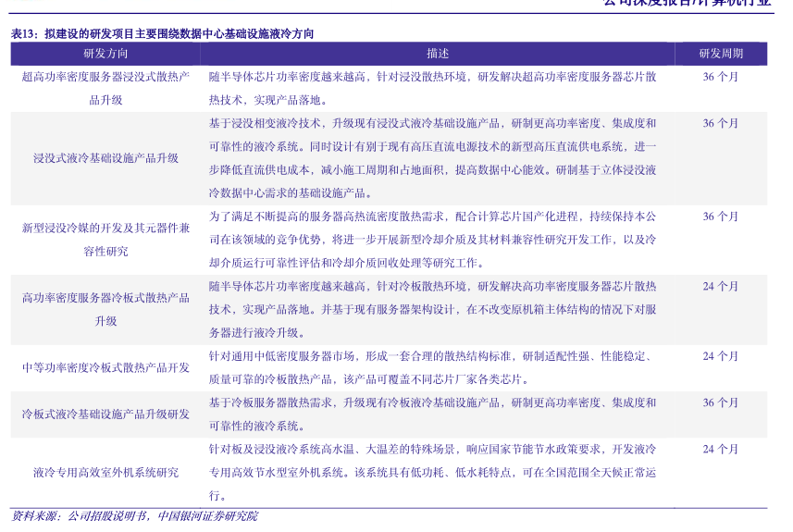Select the 高功率密度服务器冷板式散热产品升级 cell

click(105, 309)
